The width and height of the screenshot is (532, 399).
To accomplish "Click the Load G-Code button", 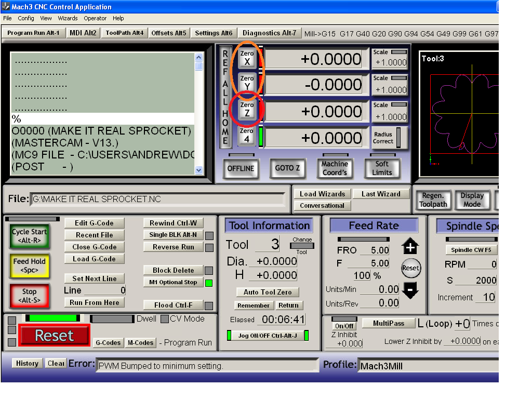I will click(94, 259).
